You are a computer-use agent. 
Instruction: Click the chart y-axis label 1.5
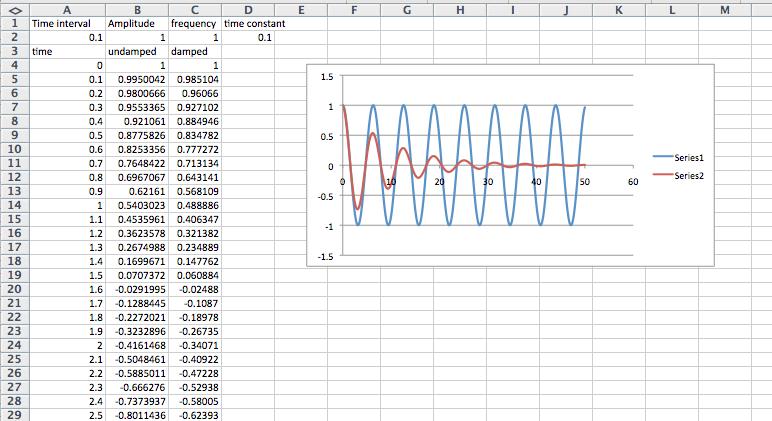[327, 76]
